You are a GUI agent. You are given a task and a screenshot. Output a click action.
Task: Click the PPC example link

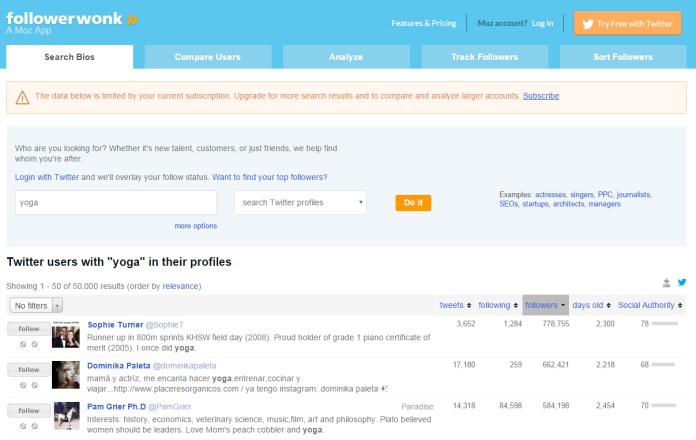605,194
